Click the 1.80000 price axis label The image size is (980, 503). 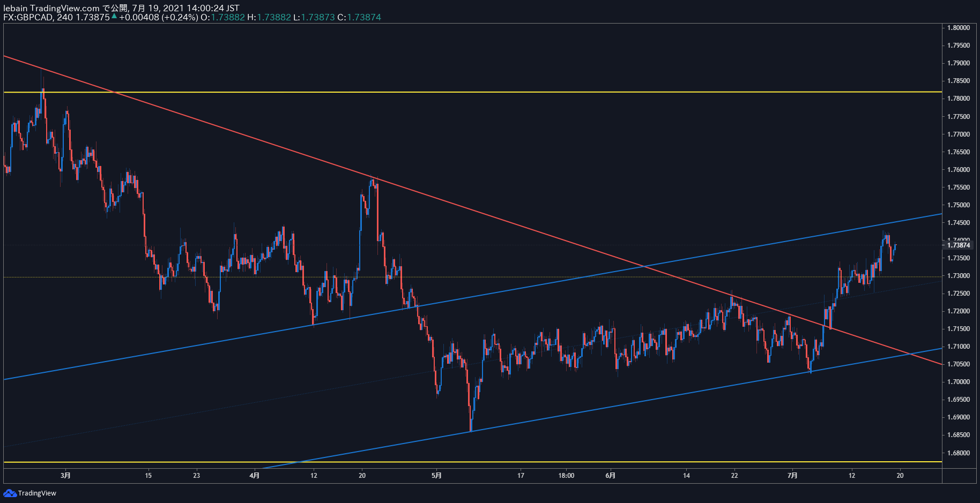(959, 28)
